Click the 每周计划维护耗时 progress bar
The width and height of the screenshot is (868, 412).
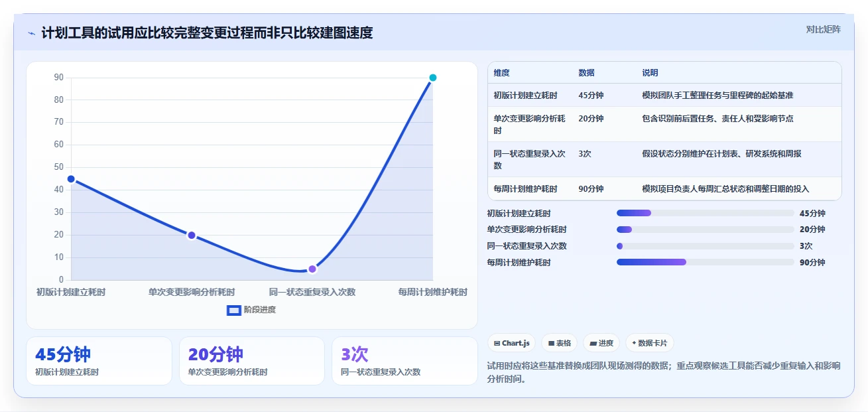[706, 262]
